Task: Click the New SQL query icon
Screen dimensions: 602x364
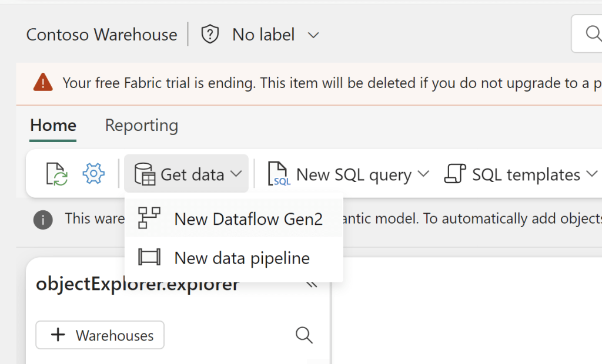Action: (x=279, y=174)
